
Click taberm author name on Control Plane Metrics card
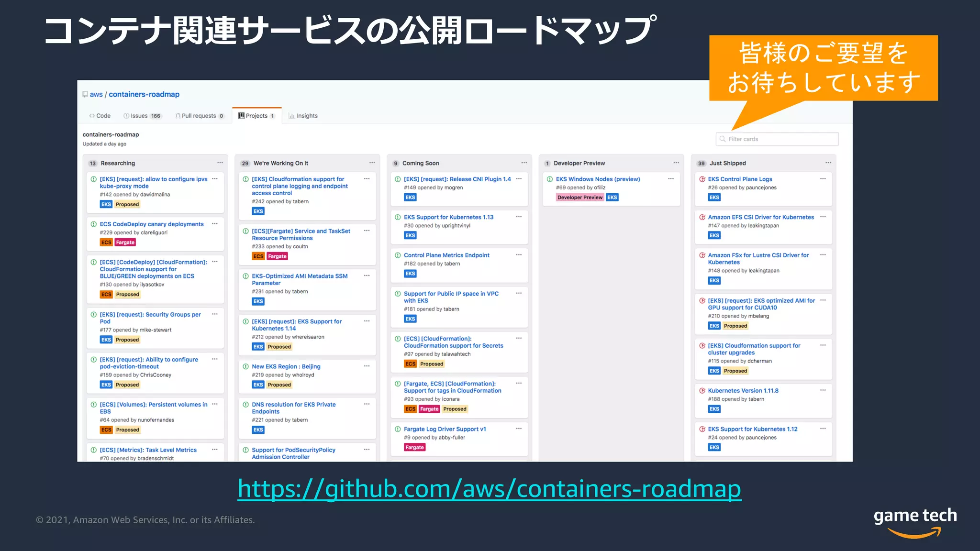pos(452,264)
